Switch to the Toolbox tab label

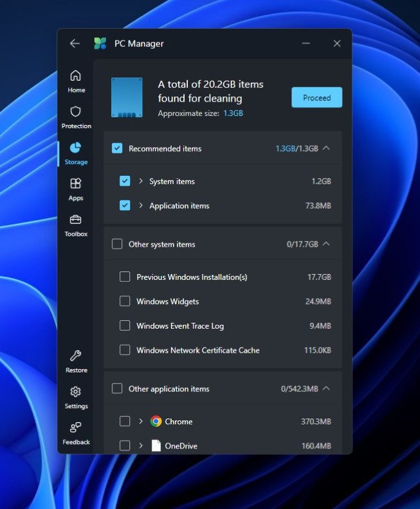76,234
